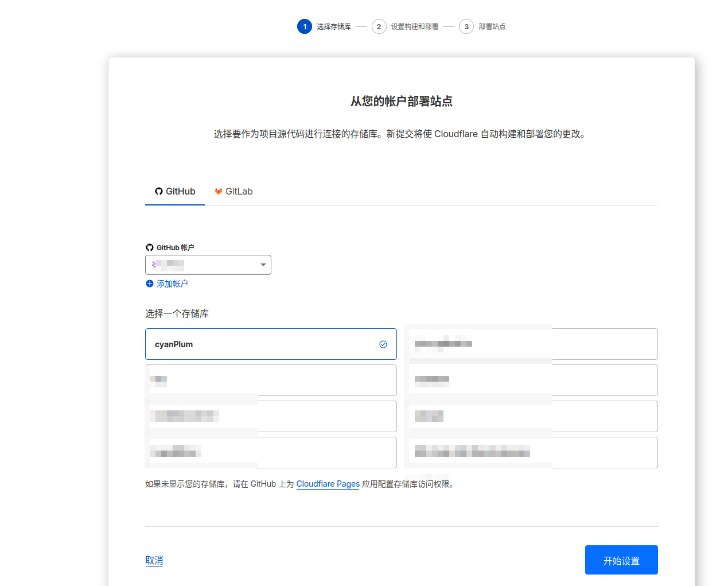Click the dropdown arrow in the account selector
The image size is (728, 586).
(263, 265)
